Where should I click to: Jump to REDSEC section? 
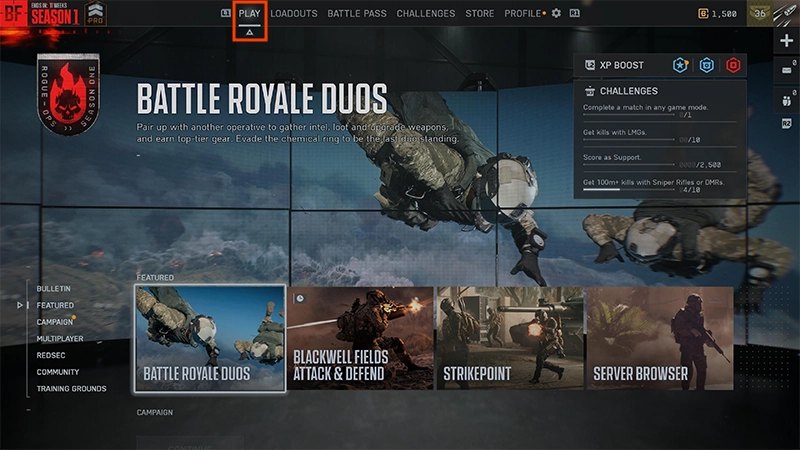tap(51, 355)
